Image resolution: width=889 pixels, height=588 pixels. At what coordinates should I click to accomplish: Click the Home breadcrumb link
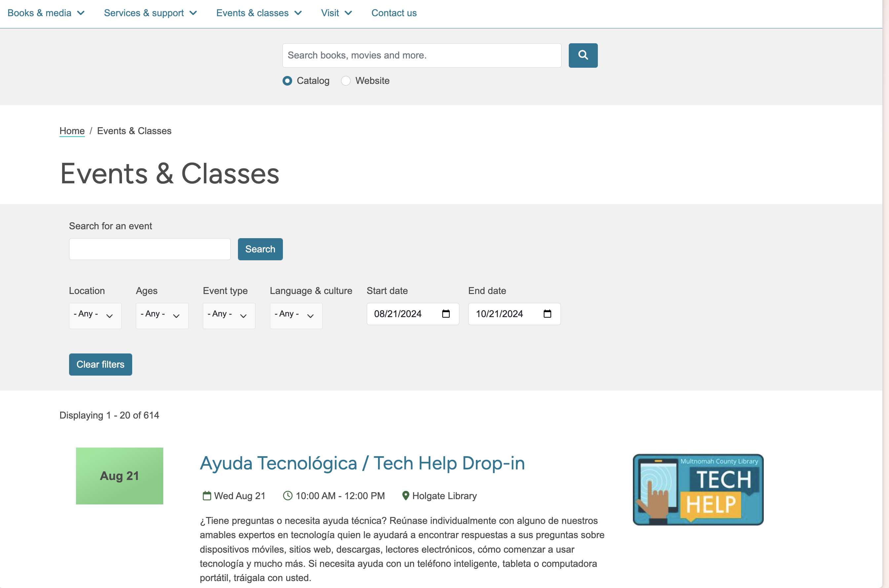72,130
